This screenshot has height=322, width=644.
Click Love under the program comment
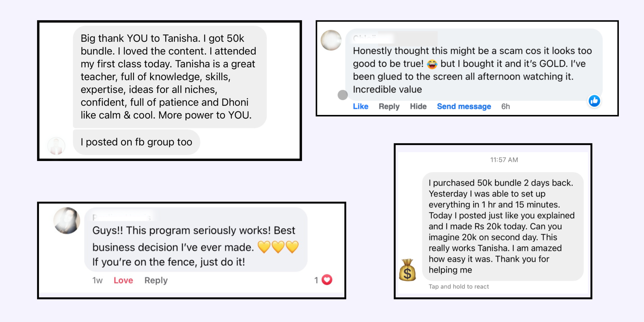(x=123, y=280)
